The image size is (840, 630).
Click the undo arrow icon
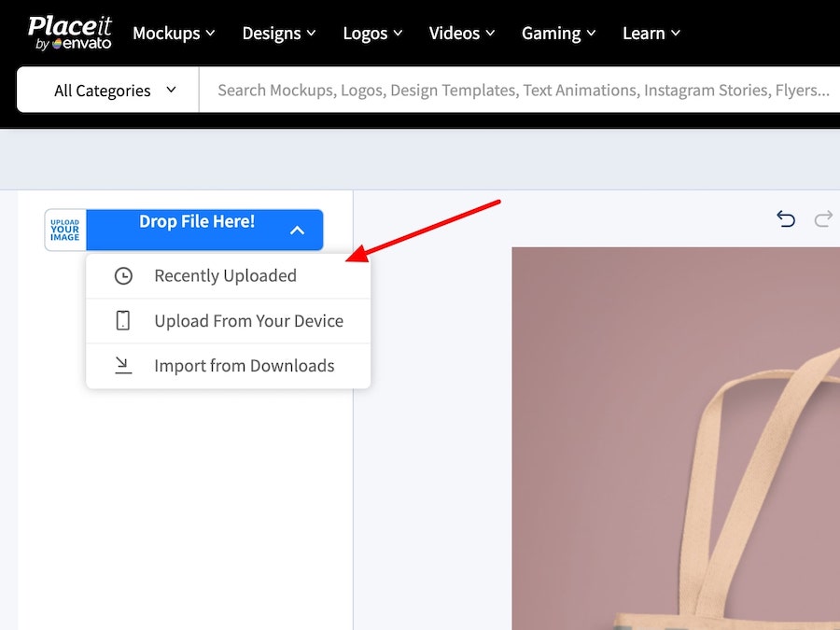[x=786, y=218]
